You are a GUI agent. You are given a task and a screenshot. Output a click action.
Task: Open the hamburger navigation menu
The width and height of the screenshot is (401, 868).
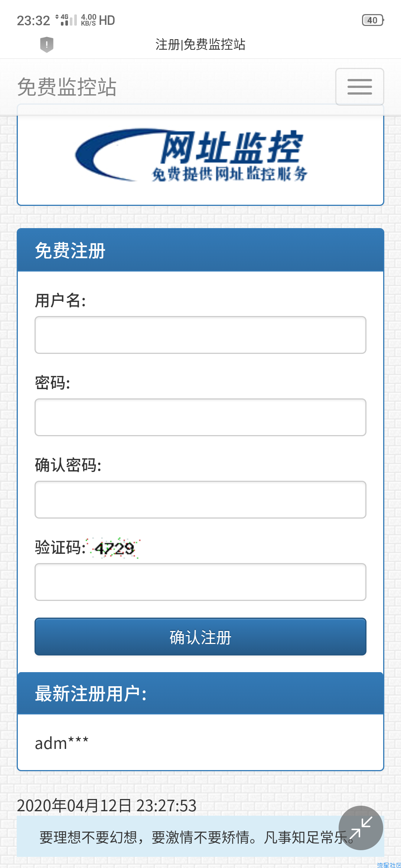pos(359,87)
